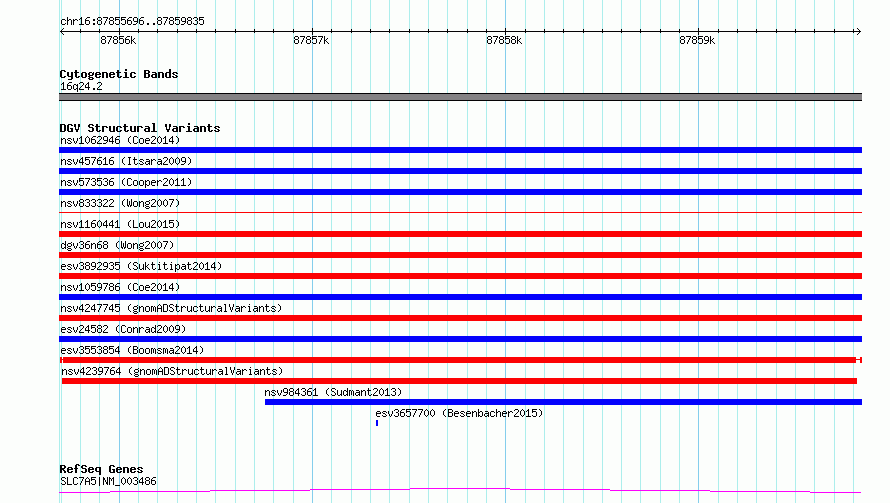Click the 87856k ruler label
This screenshot has height=503, width=890.
(x=118, y=40)
